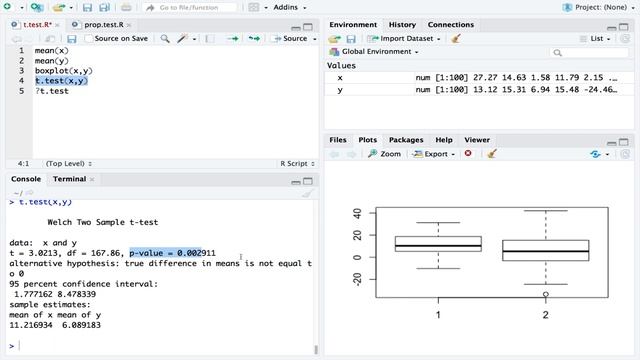Click the Compile Report notebook icon

pyautogui.click(x=210, y=39)
